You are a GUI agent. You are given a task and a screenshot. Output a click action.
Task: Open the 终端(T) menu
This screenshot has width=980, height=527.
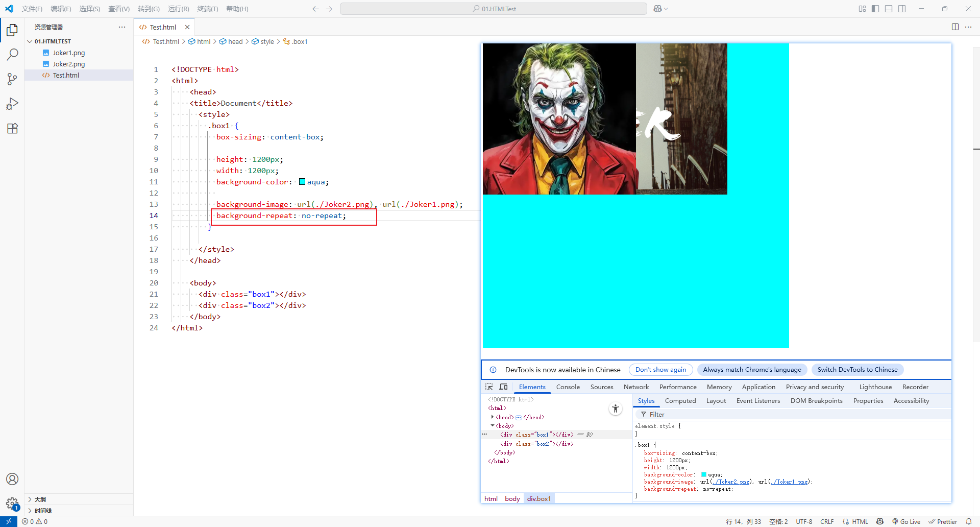[x=207, y=9]
